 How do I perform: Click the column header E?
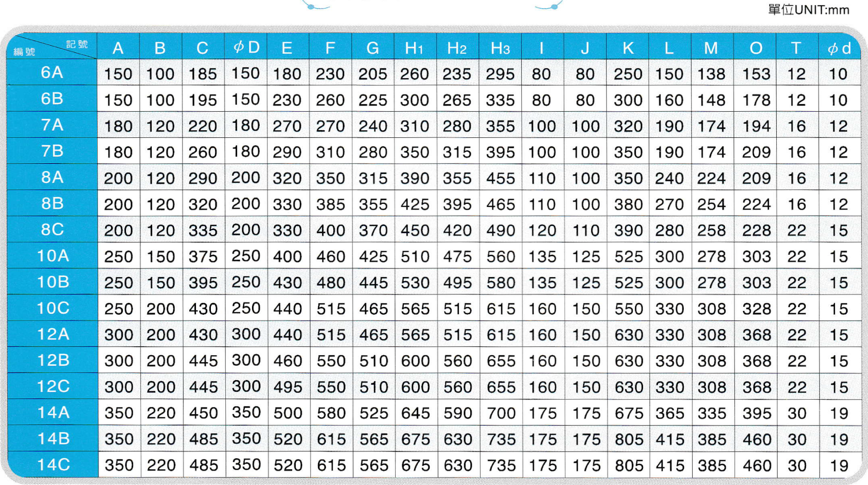[287, 48]
